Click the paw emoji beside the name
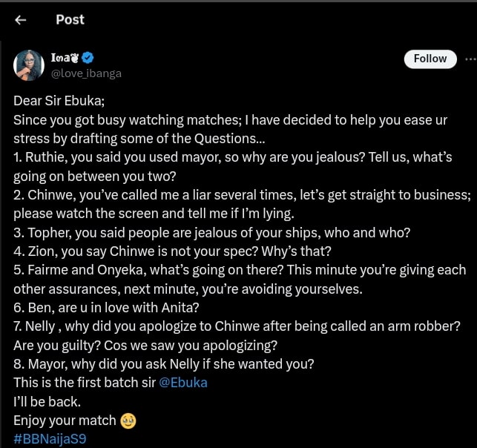The height and width of the screenshot is (448, 477). (73, 58)
